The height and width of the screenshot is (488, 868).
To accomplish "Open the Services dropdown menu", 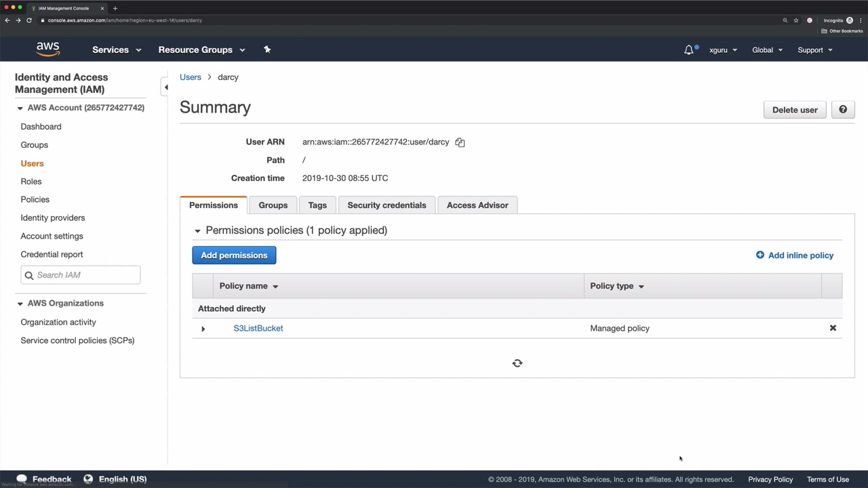I will (x=117, y=49).
